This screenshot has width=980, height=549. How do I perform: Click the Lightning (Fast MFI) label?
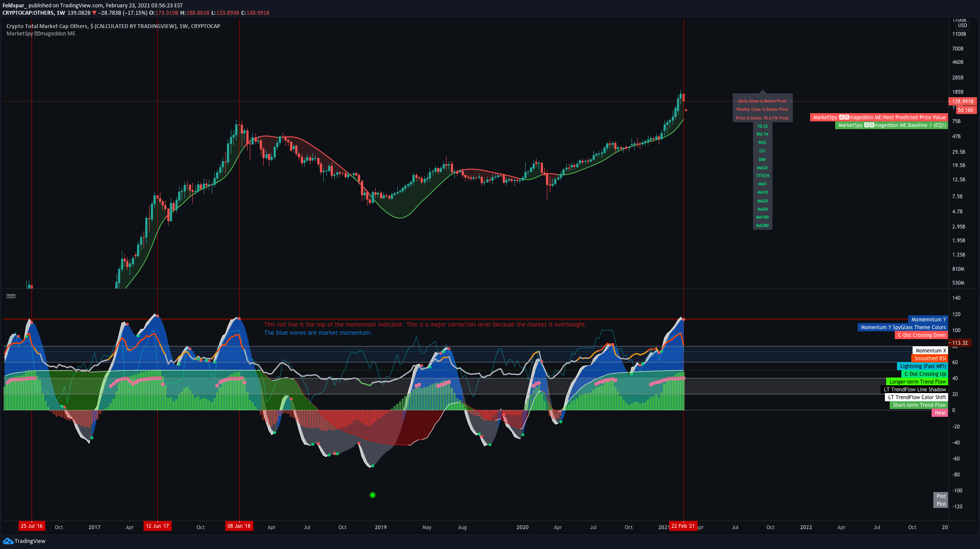tap(923, 366)
